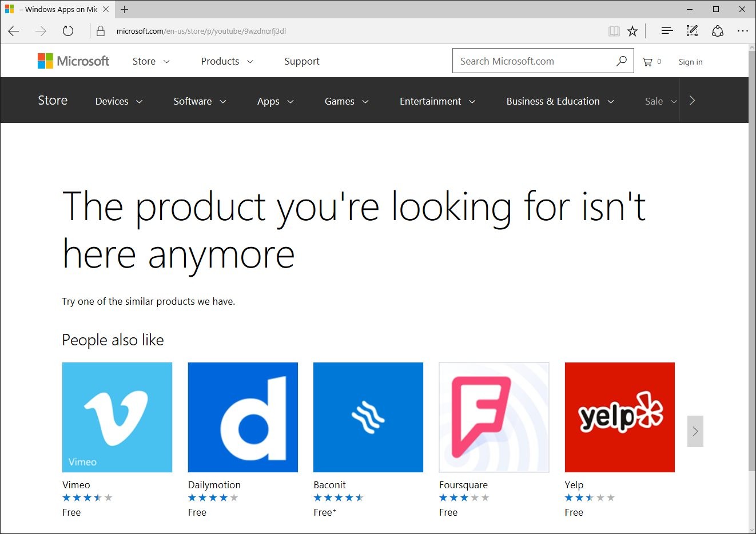
Task: Click the Baconit app name link
Action: click(x=329, y=485)
